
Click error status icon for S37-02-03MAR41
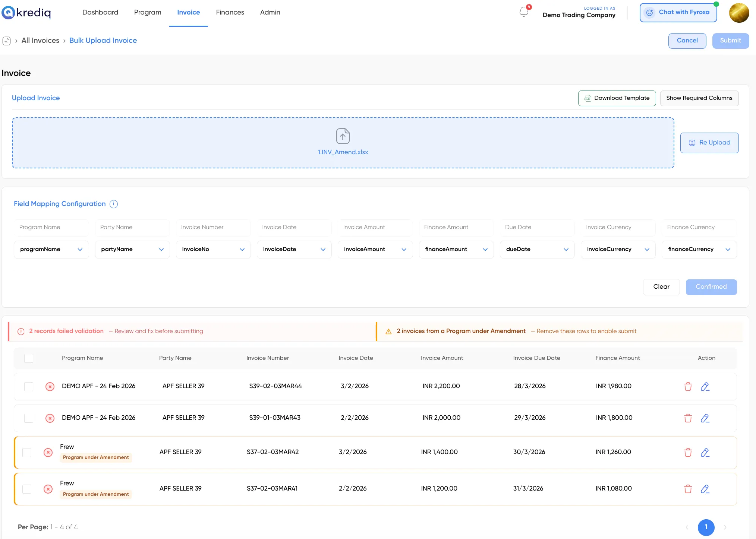pyautogui.click(x=48, y=489)
